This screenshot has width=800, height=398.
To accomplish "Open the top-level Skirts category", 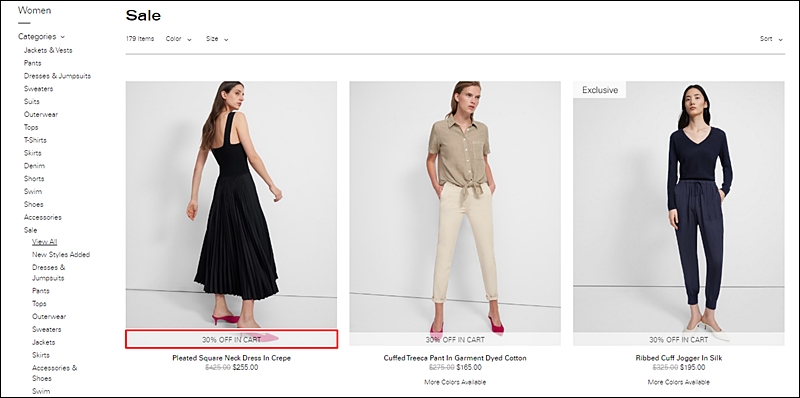I will pyautogui.click(x=32, y=153).
